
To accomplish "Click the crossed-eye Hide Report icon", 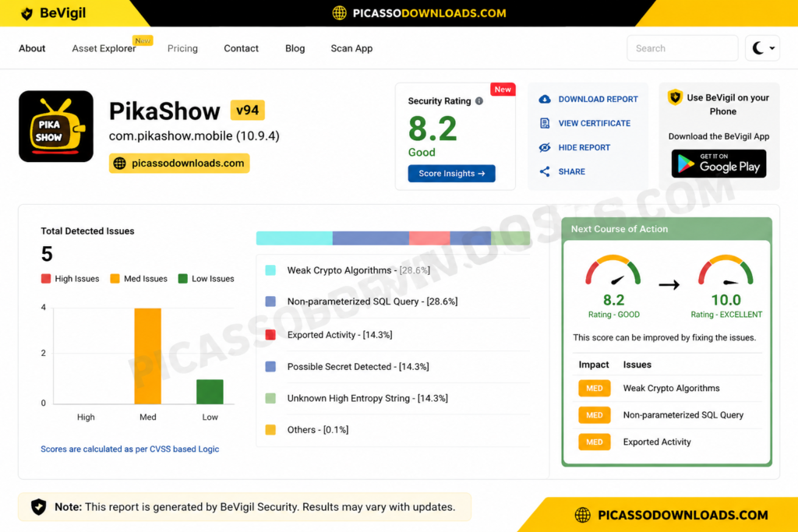I will point(545,147).
